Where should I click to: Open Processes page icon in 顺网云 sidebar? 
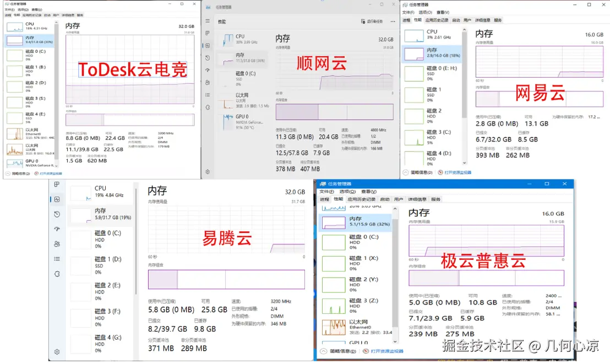click(x=208, y=33)
